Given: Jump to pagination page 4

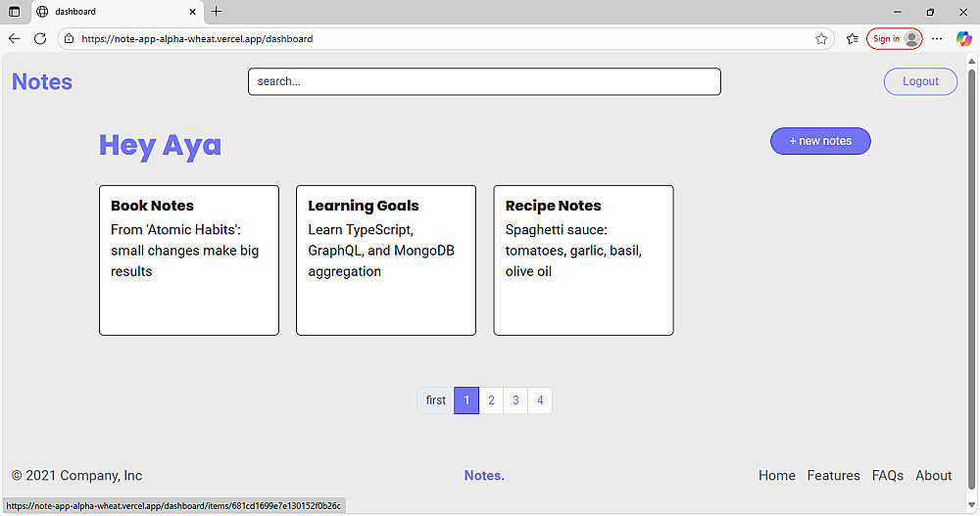Looking at the screenshot, I should (x=540, y=400).
